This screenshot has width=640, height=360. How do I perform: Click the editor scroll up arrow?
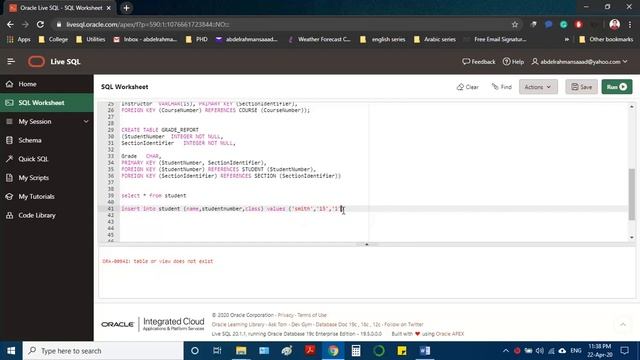[631, 107]
